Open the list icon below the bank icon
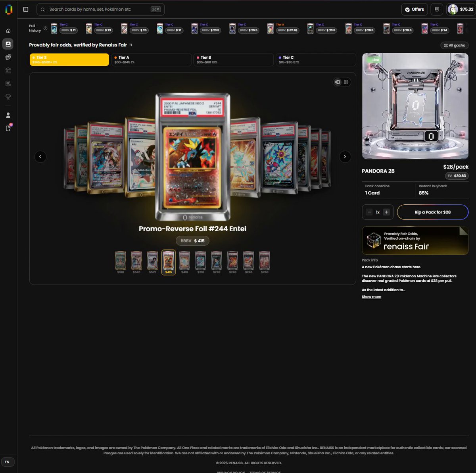 (x=8, y=83)
